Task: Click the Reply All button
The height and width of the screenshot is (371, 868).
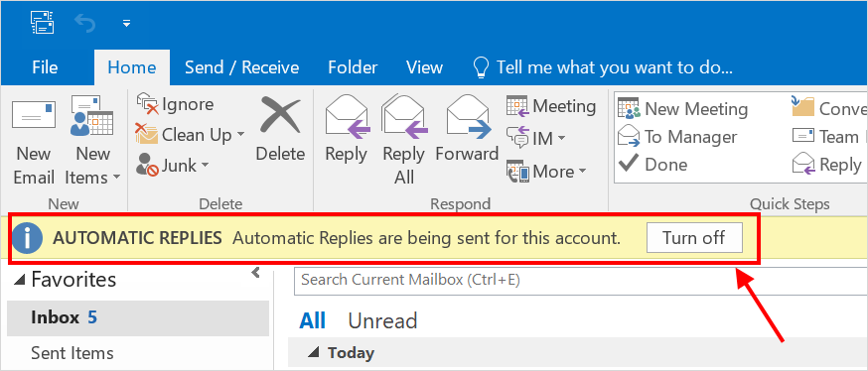Action: [404, 139]
